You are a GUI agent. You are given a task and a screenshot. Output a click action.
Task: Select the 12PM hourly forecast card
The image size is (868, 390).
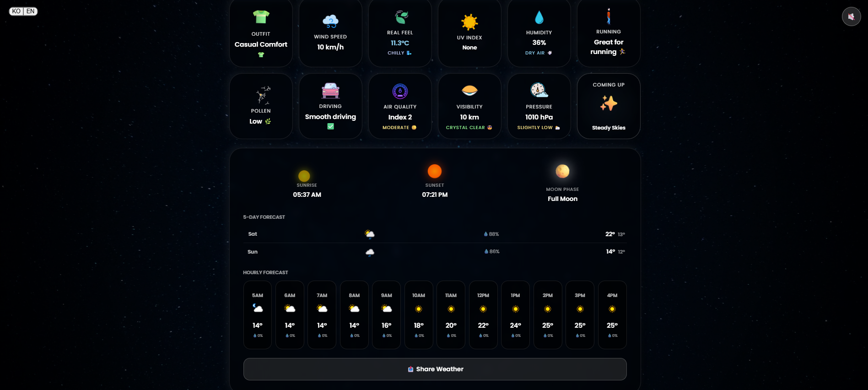tap(483, 315)
